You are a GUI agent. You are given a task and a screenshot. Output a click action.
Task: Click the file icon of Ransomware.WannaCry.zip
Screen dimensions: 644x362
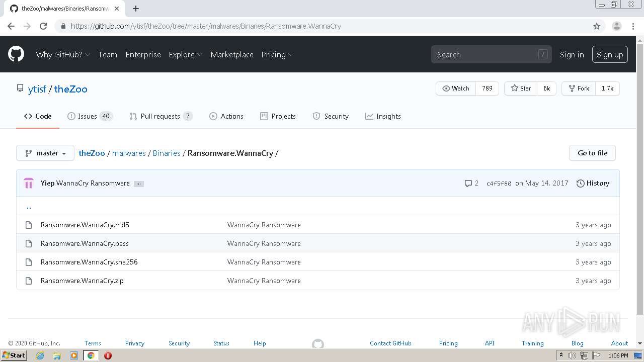coord(29,281)
